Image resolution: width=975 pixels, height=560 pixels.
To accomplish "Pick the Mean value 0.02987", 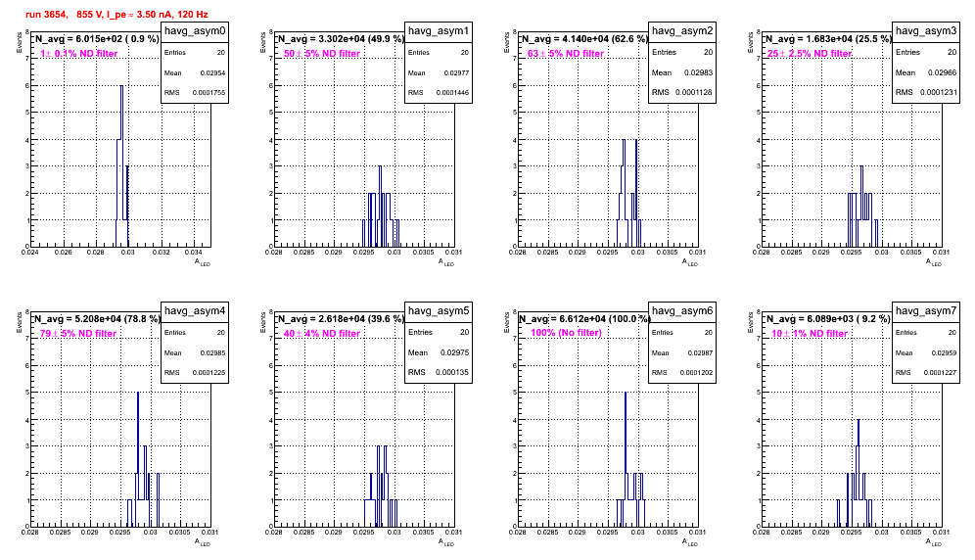I will pos(700,352).
